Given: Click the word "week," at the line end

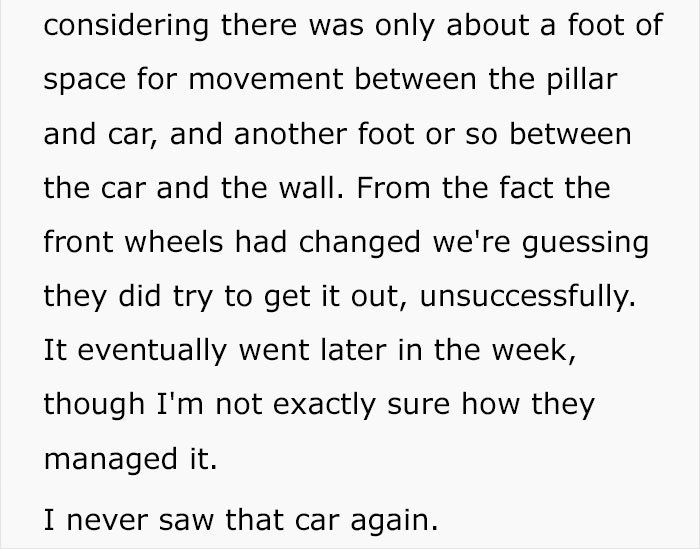Looking at the screenshot, I should point(534,349).
